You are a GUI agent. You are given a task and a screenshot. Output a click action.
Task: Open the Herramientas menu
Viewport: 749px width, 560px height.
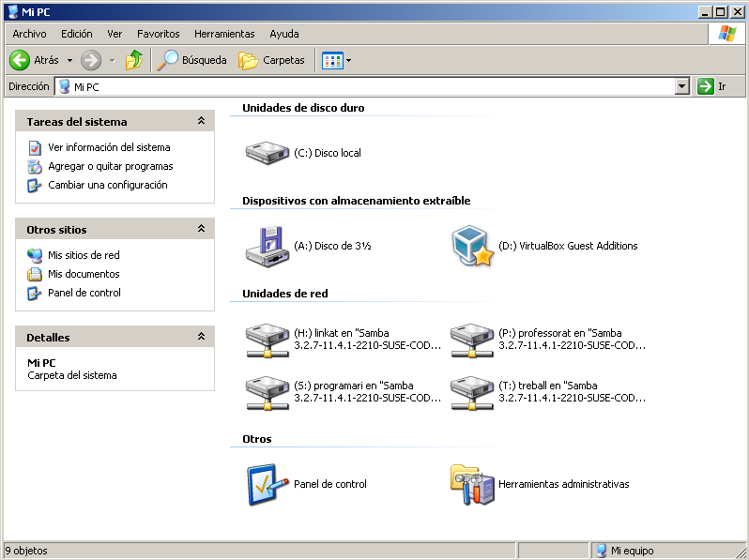[x=224, y=34]
